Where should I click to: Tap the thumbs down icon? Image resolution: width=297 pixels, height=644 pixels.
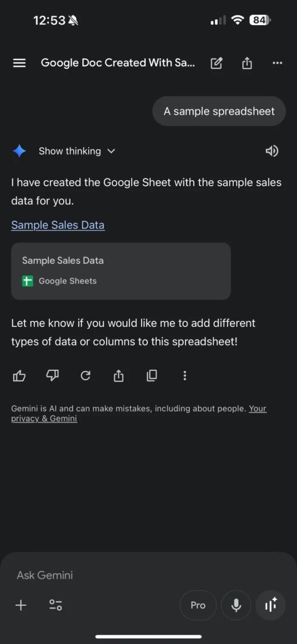52,375
